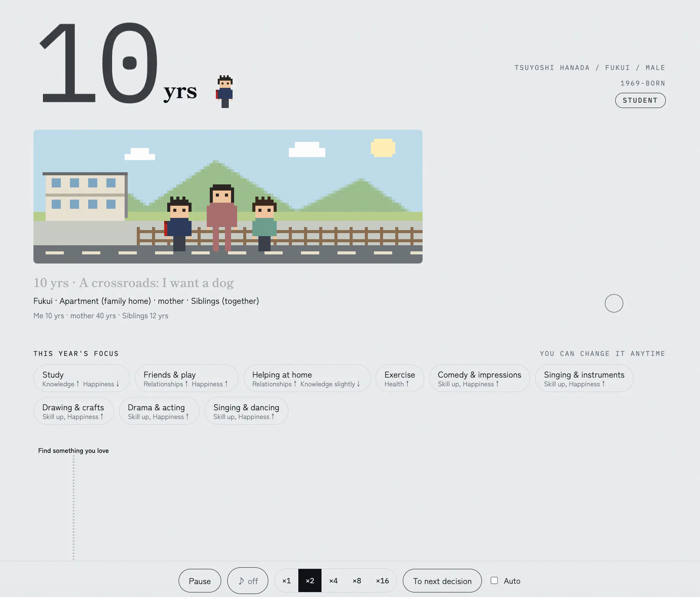The height and width of the screenshot is (597, 700).
Task: Choose Drama & acting focus
Action: pos(159,411)
